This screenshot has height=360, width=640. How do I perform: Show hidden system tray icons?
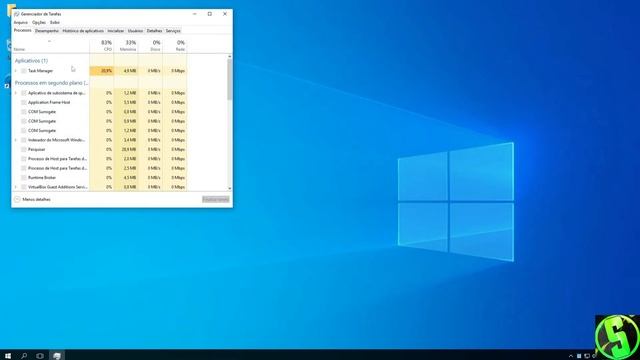pyautogui.click(x=571, y=356)
